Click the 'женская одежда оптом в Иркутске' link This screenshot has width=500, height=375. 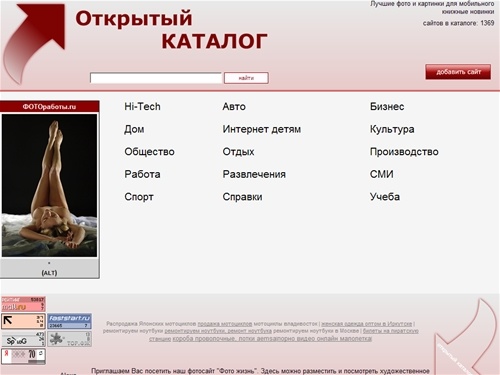(367, 324)
